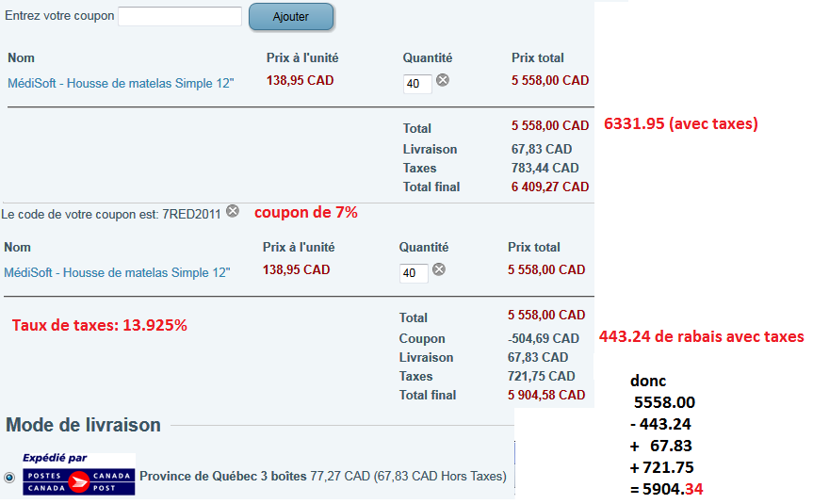Click the 'Entrez votre coupon' label
Viewport: 813px width, 504px height.
[59, 17]
